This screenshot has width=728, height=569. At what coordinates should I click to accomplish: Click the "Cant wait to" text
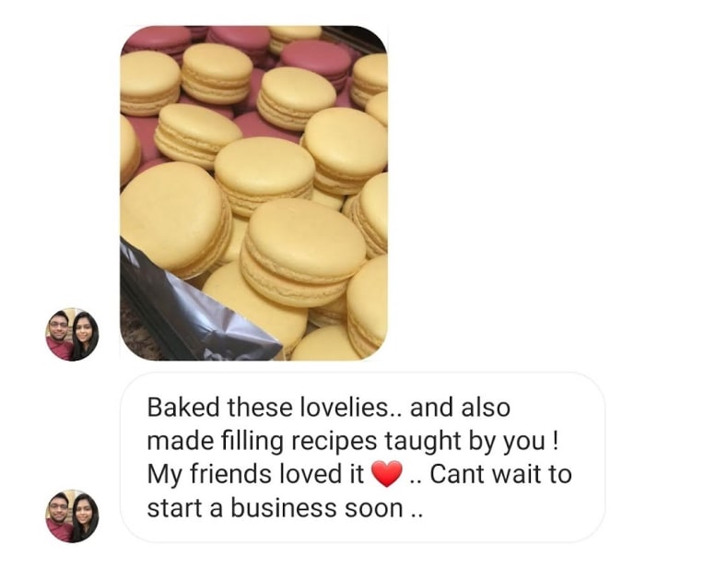click(500, 474)
